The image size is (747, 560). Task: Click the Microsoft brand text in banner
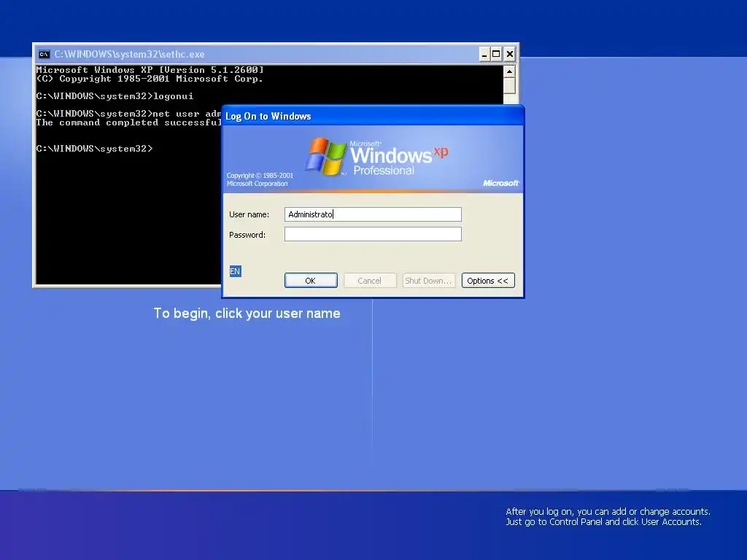pos(501,183)
